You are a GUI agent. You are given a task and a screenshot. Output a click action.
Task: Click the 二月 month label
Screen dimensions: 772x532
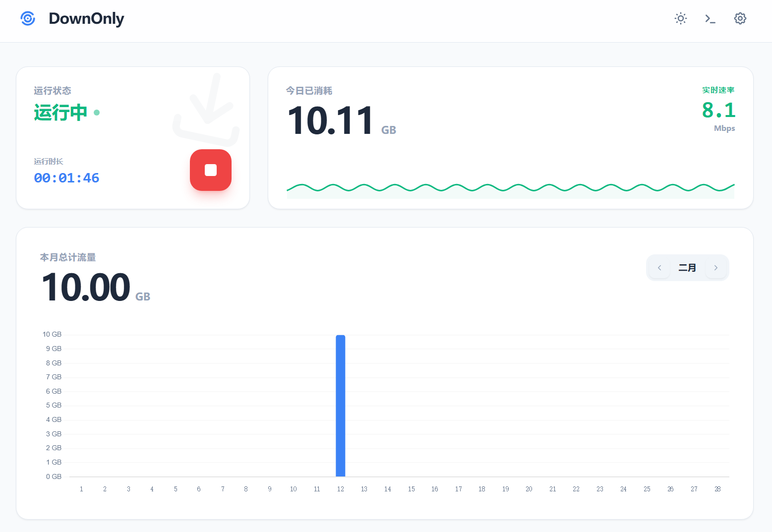687,268
